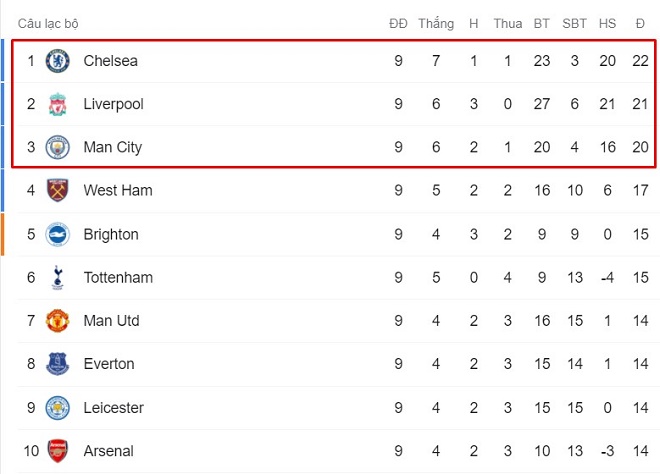Image resolution: width=660 pixels, height=474 pixels.
Task: Click the Brighton club crest
Action: click(57, 234)
